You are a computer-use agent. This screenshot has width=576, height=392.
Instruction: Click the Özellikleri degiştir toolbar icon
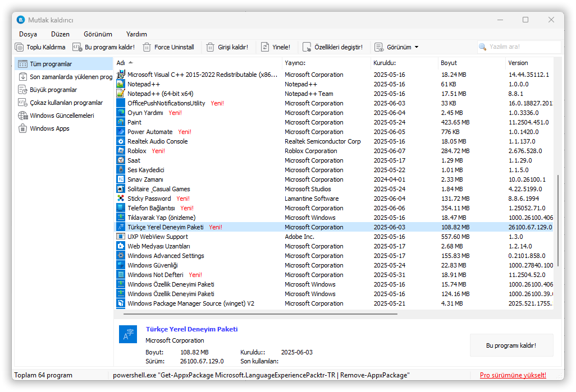307,47
